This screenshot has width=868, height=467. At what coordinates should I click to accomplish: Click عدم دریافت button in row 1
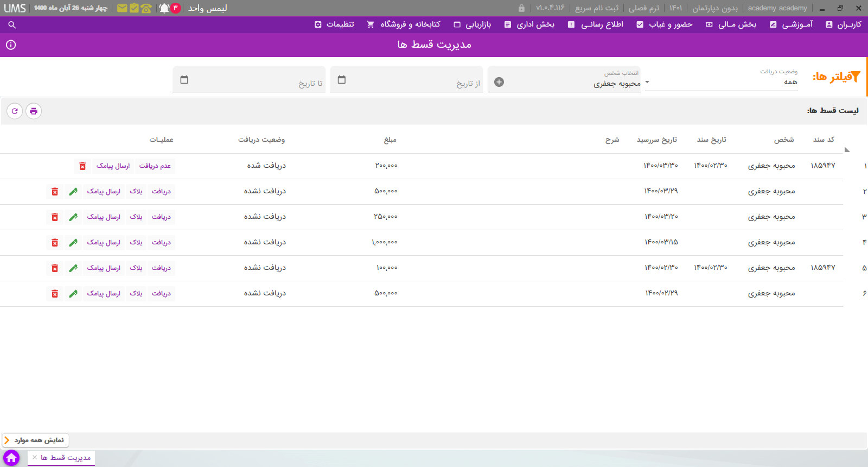tap(155, 166)
